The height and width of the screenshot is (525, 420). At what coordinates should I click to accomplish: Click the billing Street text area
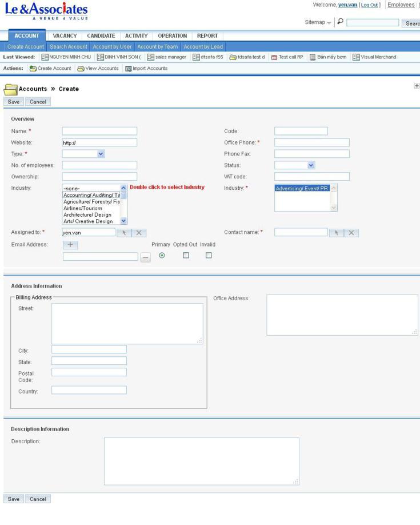pos(127,324)
